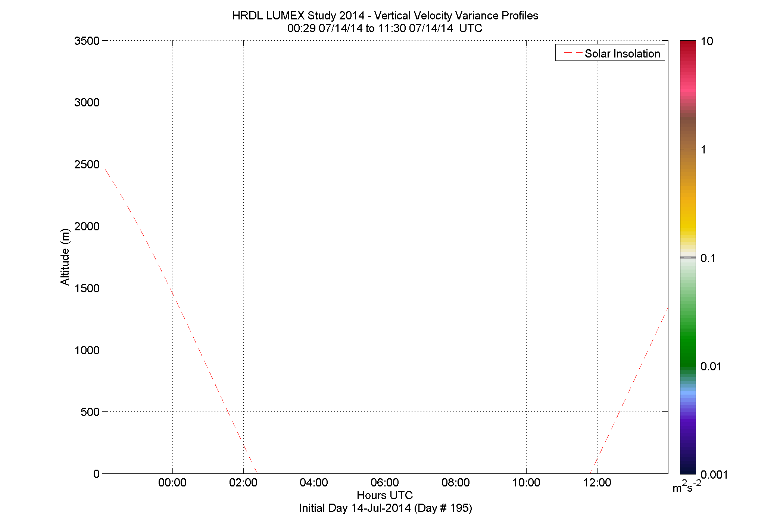
Task: Click the red dashed sample in the legend
Action: pyautogui.click(x=573, y=53)
